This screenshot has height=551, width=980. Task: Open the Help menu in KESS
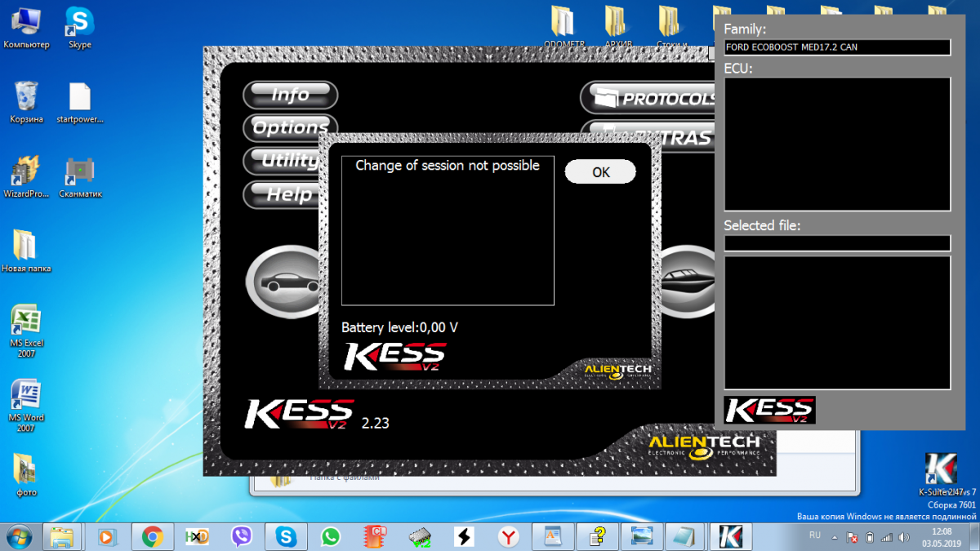(x=288, y=194)
